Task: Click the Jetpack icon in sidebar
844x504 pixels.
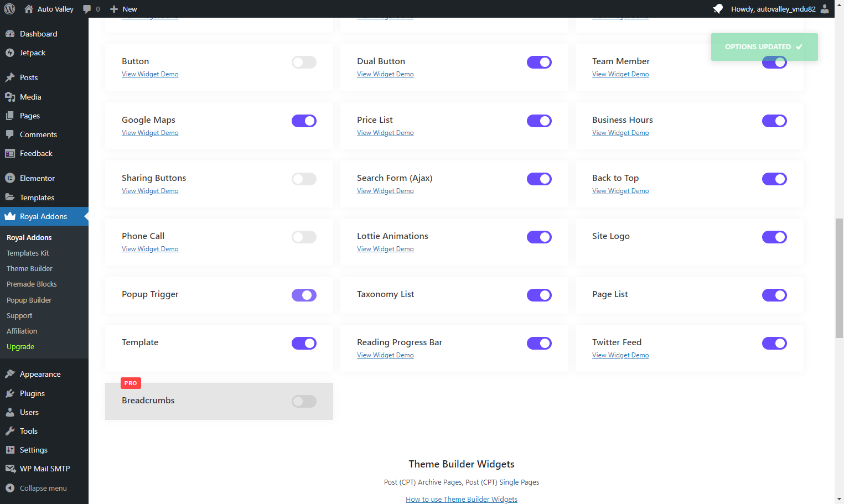Action: 10,53
